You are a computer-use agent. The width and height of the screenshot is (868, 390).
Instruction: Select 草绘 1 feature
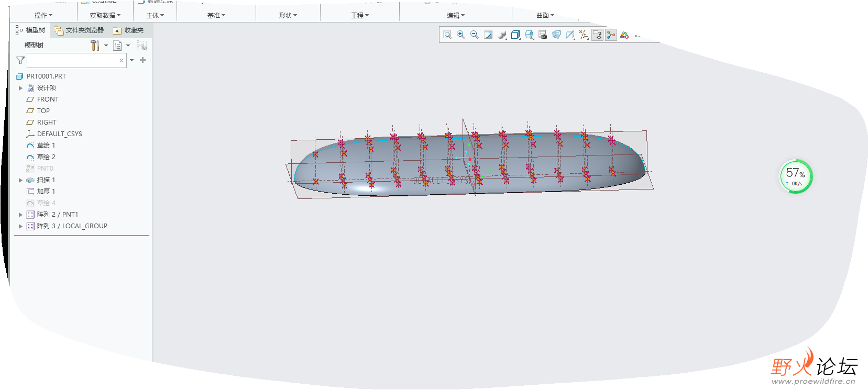tap(41, 146)
